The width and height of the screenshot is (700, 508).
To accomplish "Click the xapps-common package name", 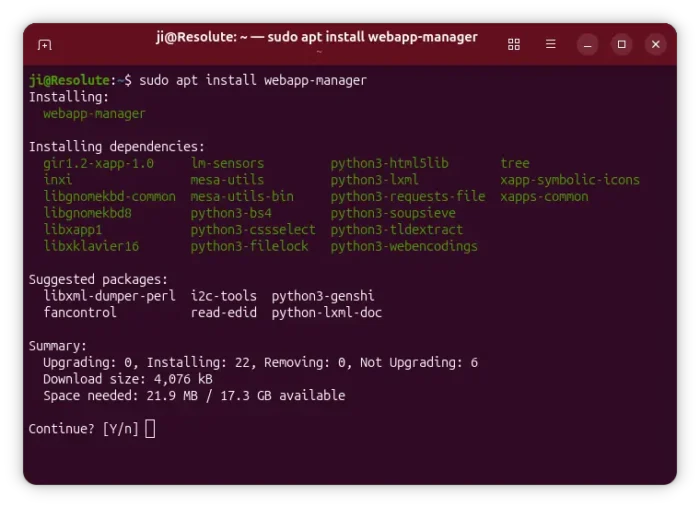I will point(544,196).
